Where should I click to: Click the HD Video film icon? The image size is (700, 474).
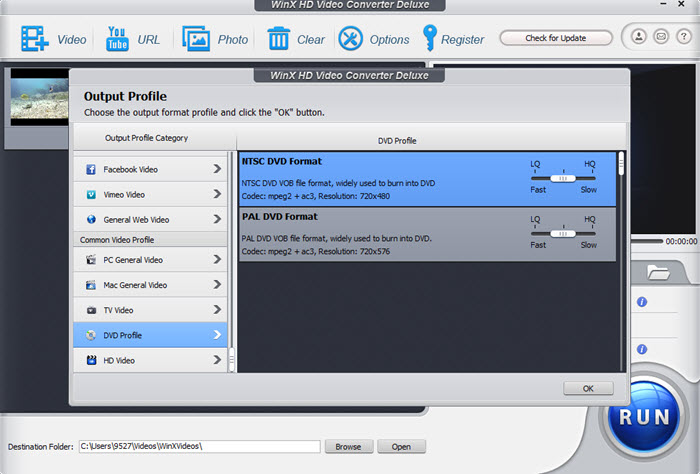(x=91, y=360)
